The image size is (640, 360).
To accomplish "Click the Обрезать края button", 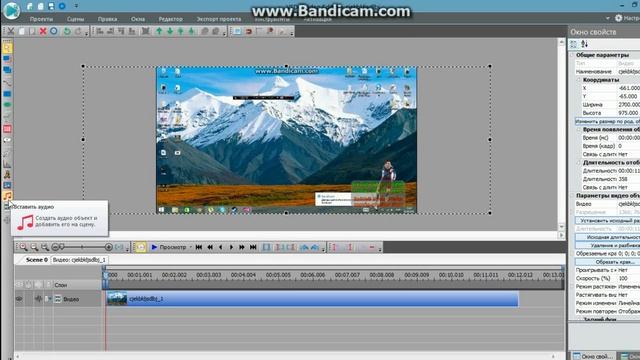I will click(x=608, y=262).
